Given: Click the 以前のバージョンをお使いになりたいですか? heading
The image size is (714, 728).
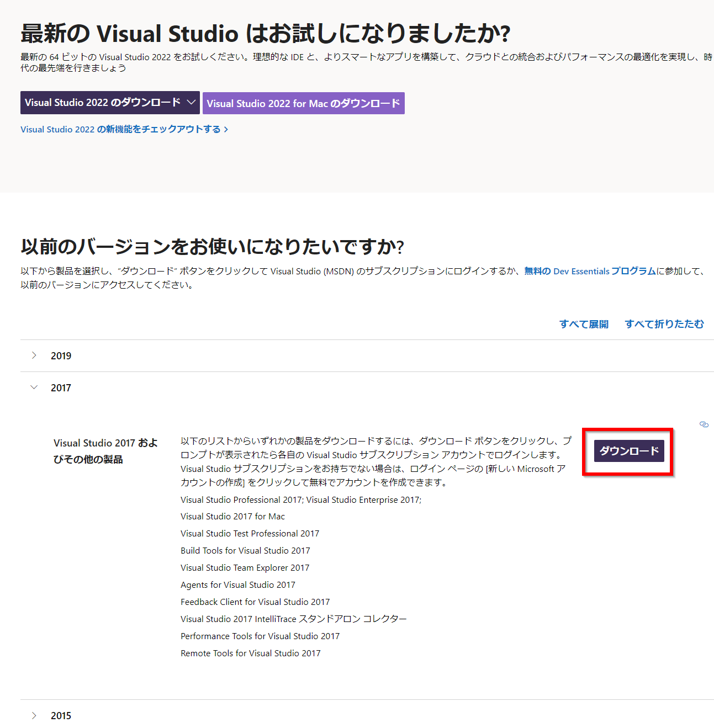Looking at the screenshot, I should (x=213, y=247).
